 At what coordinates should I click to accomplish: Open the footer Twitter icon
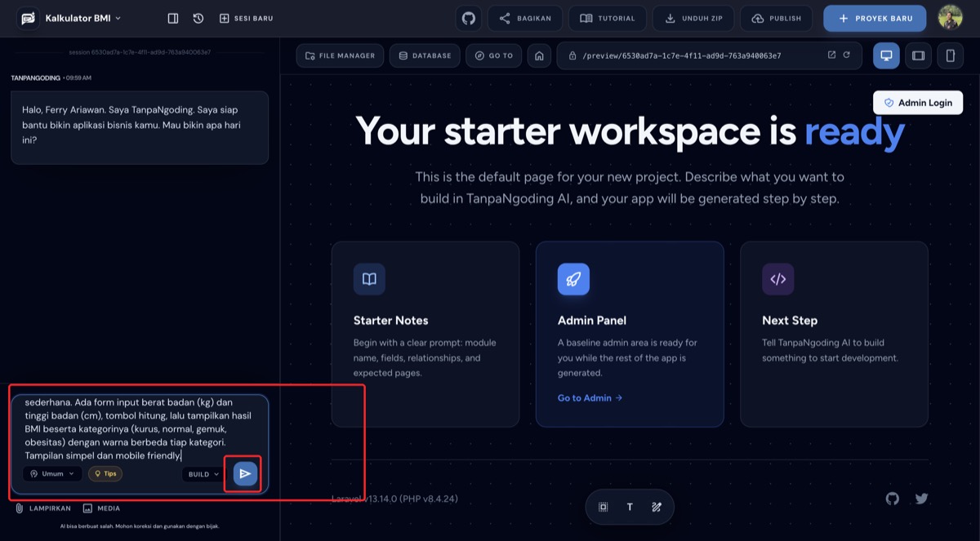point(922,499)
